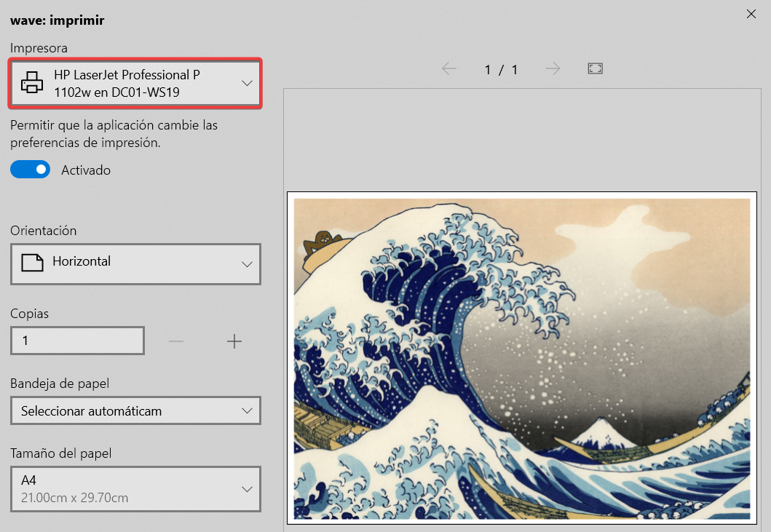Close the print dialog

751,13
